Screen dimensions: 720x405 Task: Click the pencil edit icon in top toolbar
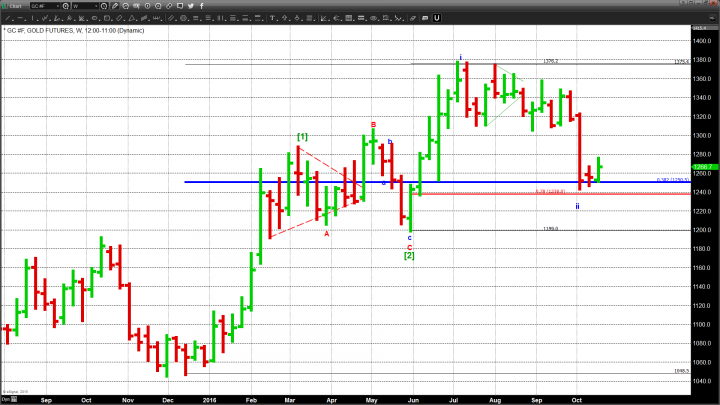[114, 6]
